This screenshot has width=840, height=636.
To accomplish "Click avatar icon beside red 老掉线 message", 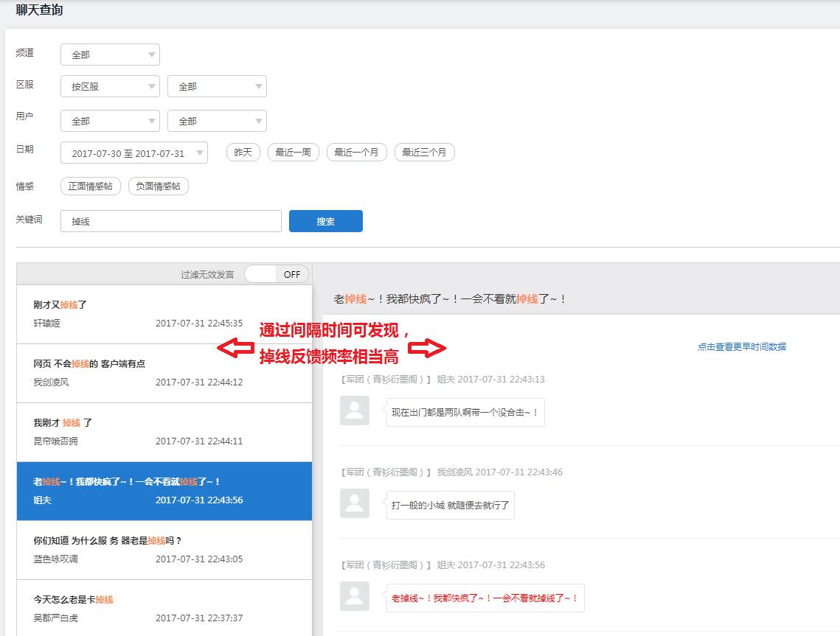I will (355, 596).
